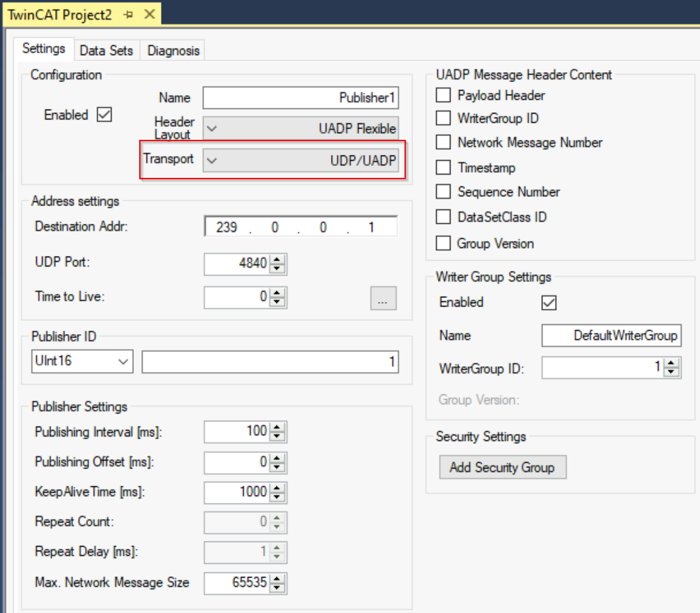The width and height of the screenshot is (700, 613).
Task: Click into the UDP Port field 4840
Action: [x=236, y=264]
